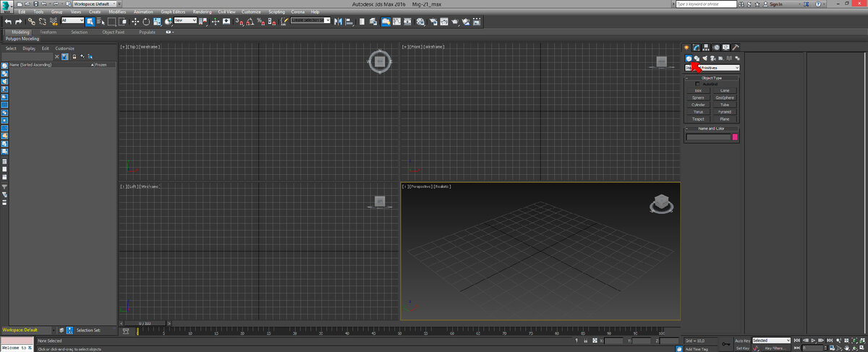Click the Redo arrow in main toolbar
Image resolution: width=868 pixels, height=352 pixels.
(19, 21)
